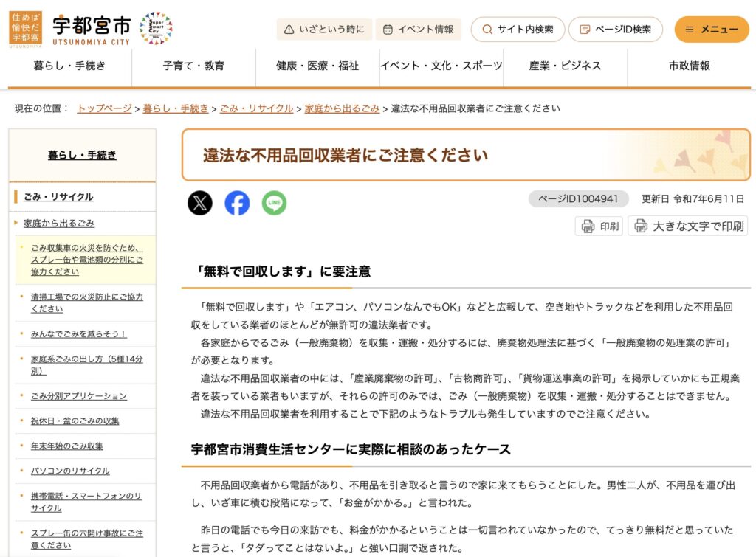Share page on X (Twitter)
This screenshot has width=756, height=557.
tap(200, 203)
